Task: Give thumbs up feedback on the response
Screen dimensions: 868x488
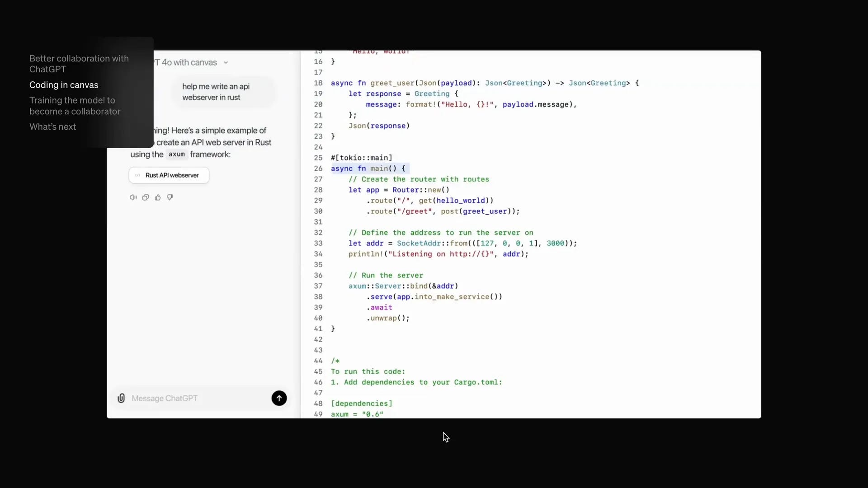Action: point(157,197)
